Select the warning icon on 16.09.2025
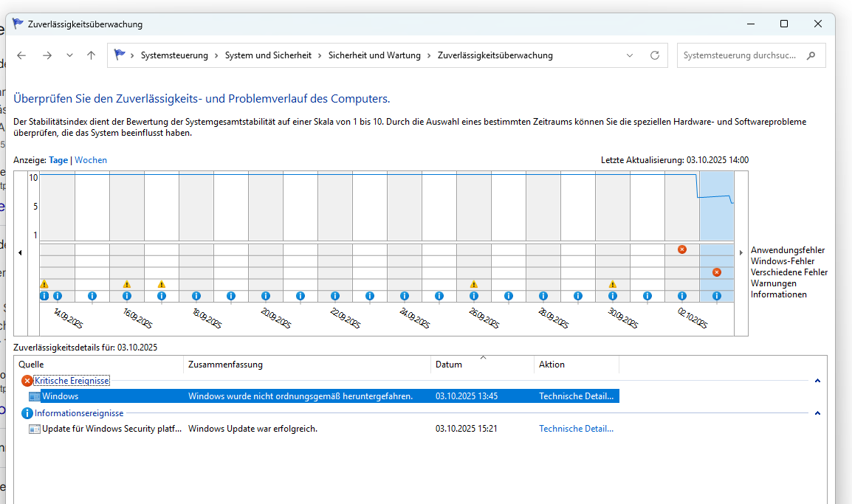This screenshot has width=852, height=504. click(126, 284)
